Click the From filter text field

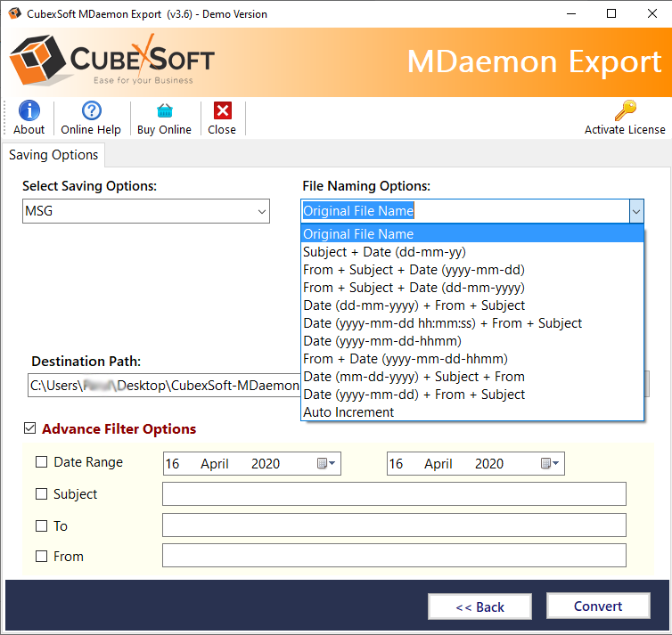(394, 556)
